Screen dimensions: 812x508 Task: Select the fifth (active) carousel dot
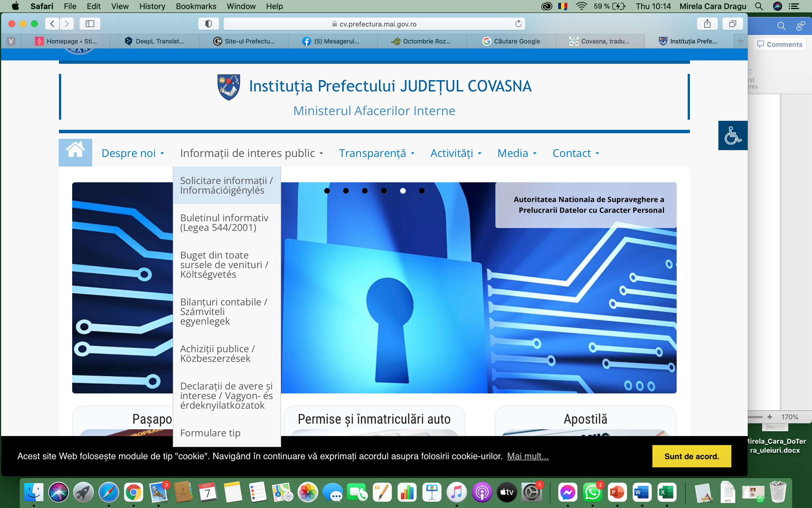[403, 191]
